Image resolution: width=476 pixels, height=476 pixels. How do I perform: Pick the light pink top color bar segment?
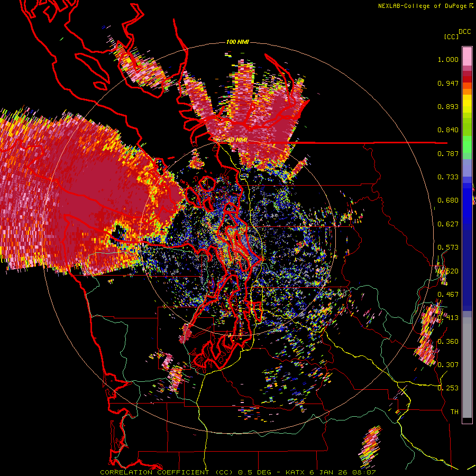pyautogui.click(x=467, y=56)
